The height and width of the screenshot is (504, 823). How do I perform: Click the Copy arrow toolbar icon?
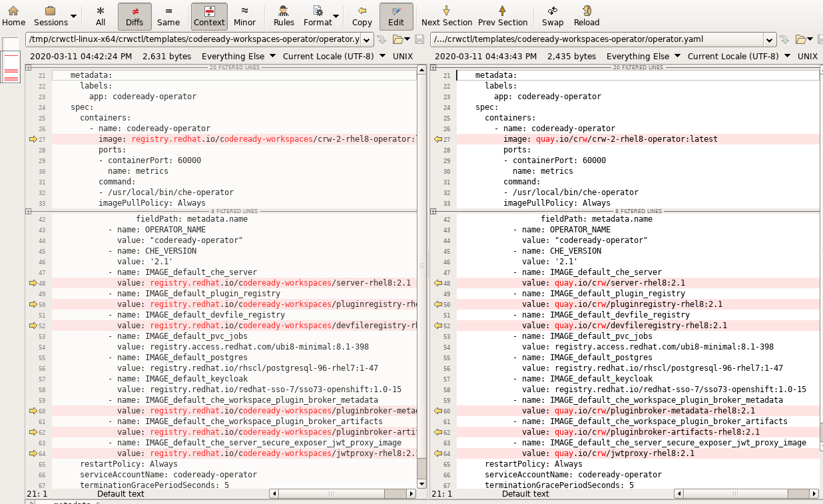point(362,16)
